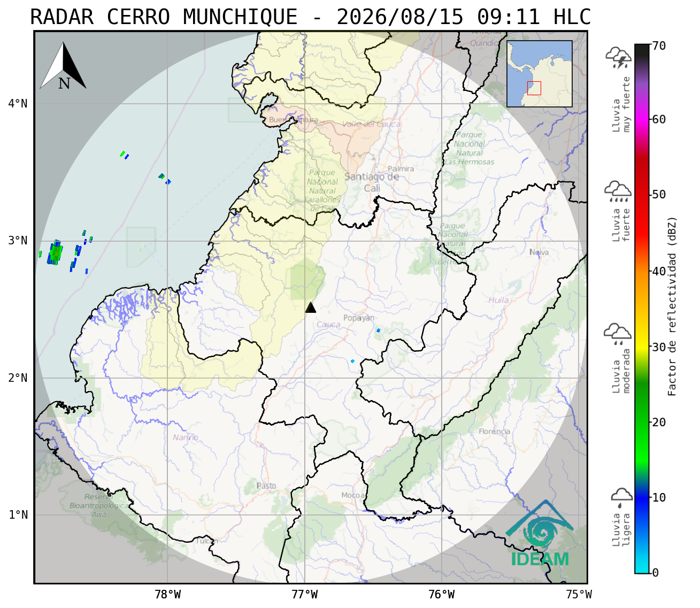Image resolution: width=700 pixels, height=608 pixels.
Task: Click the '4°N' latitude label
Action: click(x=18, y=103)
